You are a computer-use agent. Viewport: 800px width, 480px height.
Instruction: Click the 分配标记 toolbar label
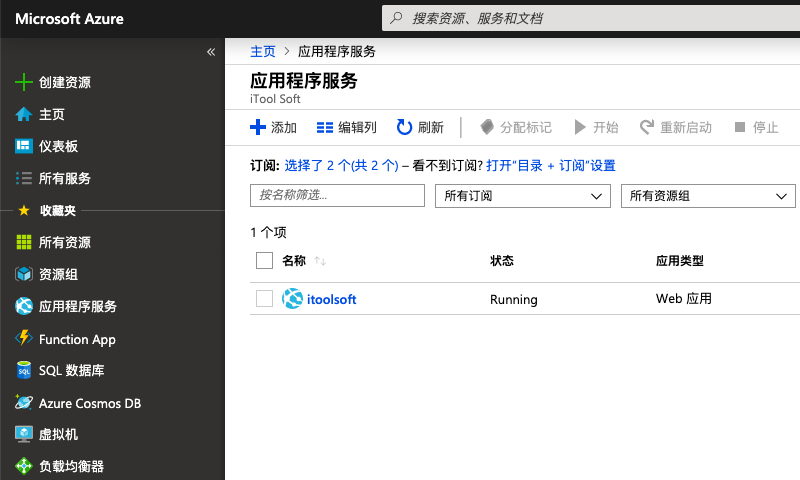pos(526,127)
